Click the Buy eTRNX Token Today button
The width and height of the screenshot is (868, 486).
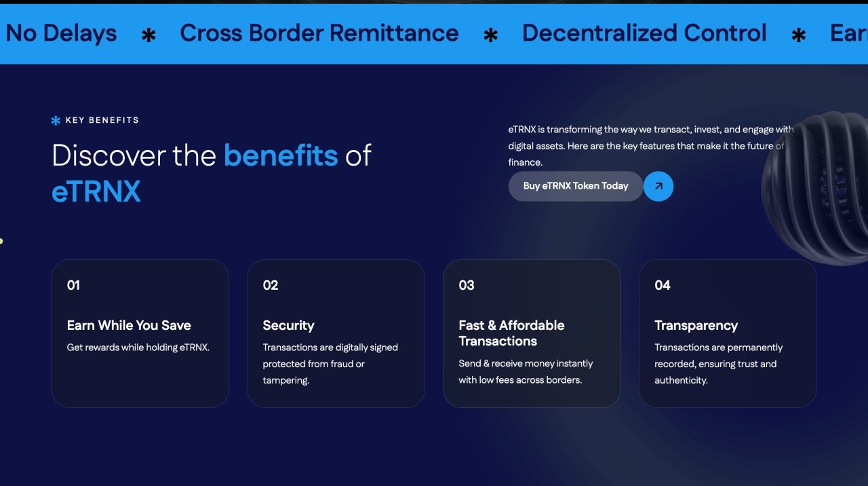coord(576,186)
